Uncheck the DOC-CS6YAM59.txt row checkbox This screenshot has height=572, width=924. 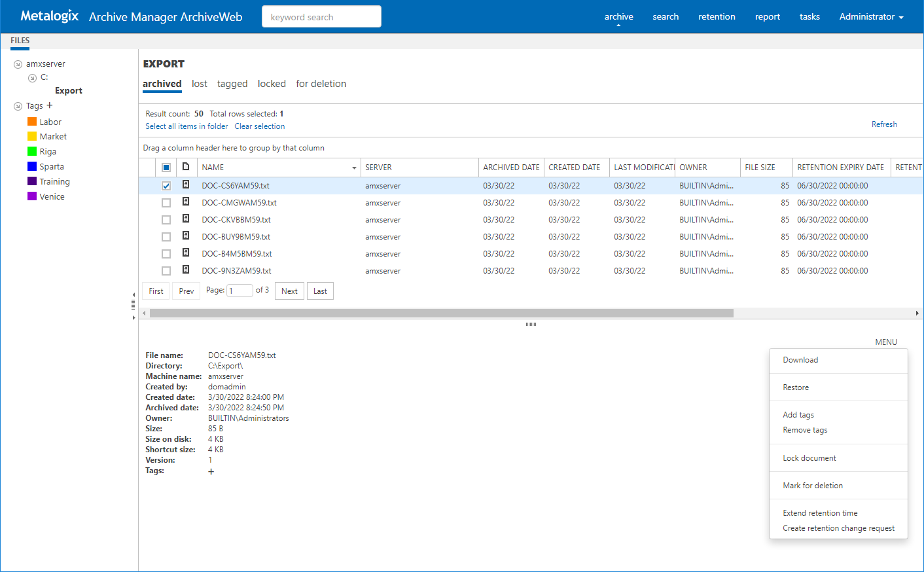pyautogui.click(x=166, y=186)
